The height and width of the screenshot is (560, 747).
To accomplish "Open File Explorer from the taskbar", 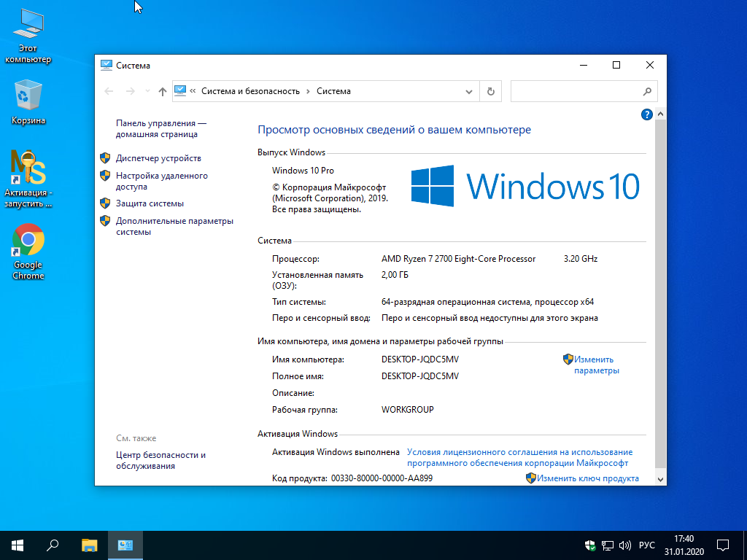I will point(89,545).
